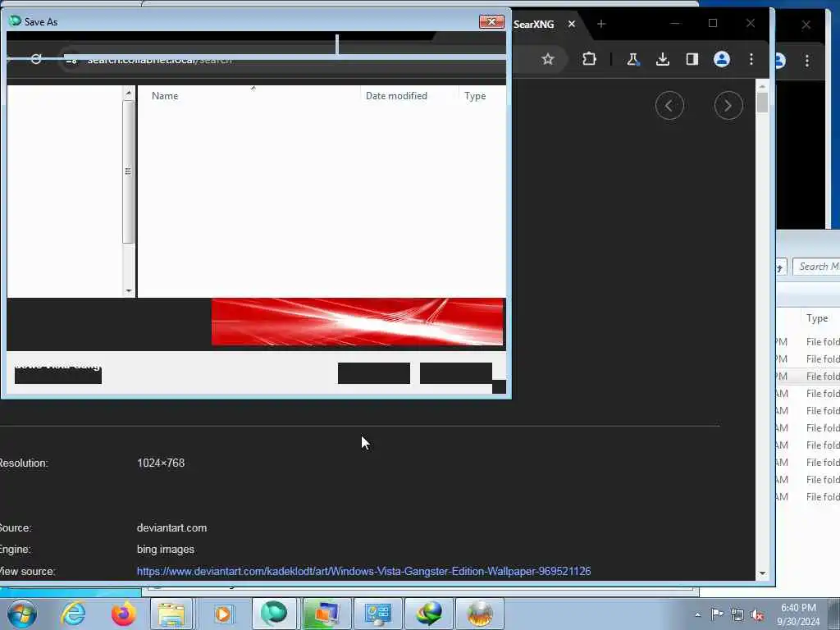This screenshot has height=630, width=840.
Task: Click the browser page scrollbar up arrow
Action: (762, 85)
